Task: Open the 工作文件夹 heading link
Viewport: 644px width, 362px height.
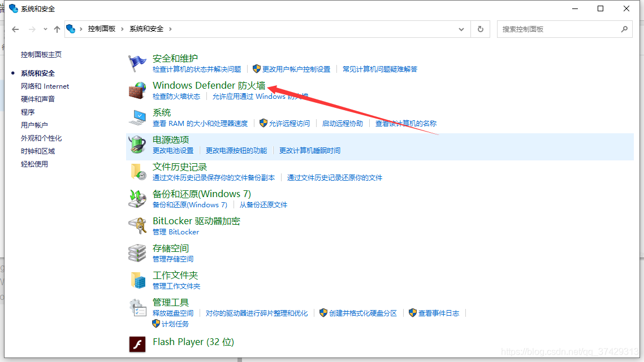Action: pos(175,276)
